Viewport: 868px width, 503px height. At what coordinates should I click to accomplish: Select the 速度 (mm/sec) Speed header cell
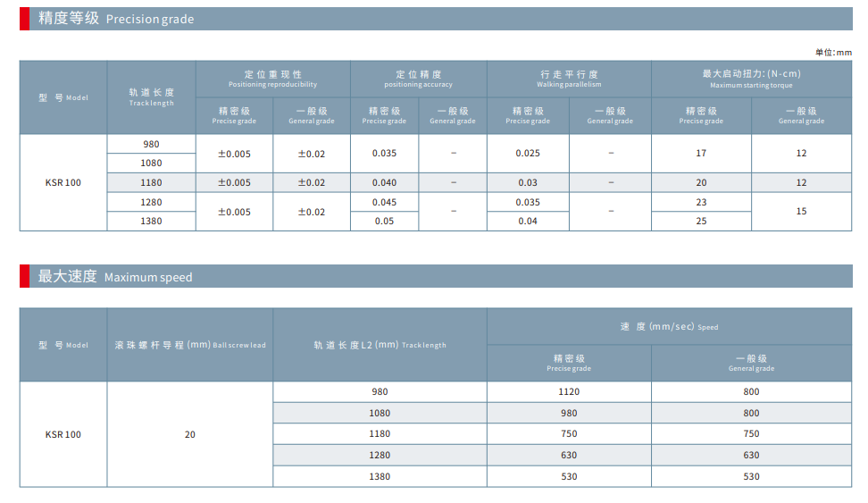click(x=669, y=327)
